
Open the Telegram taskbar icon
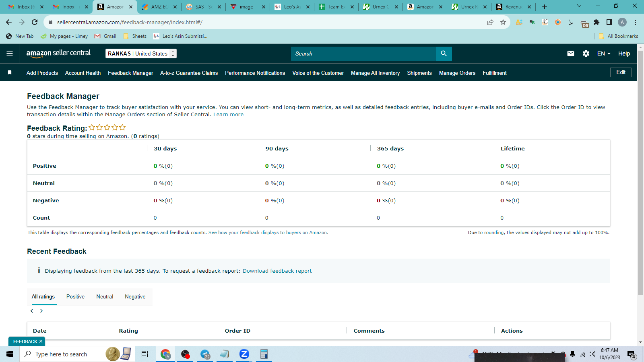[x=205, y=354]
